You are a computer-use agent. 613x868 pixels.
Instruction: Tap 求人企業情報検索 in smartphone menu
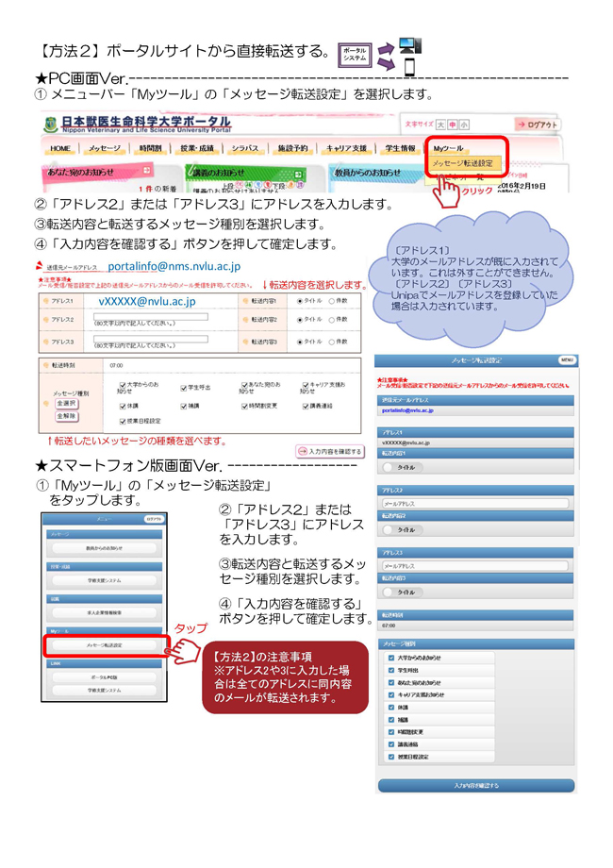(104, 613)
